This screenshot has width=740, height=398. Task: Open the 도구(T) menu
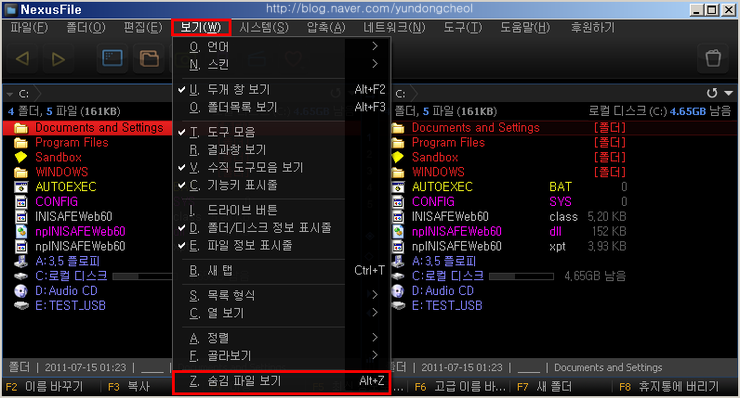[462, 27]
